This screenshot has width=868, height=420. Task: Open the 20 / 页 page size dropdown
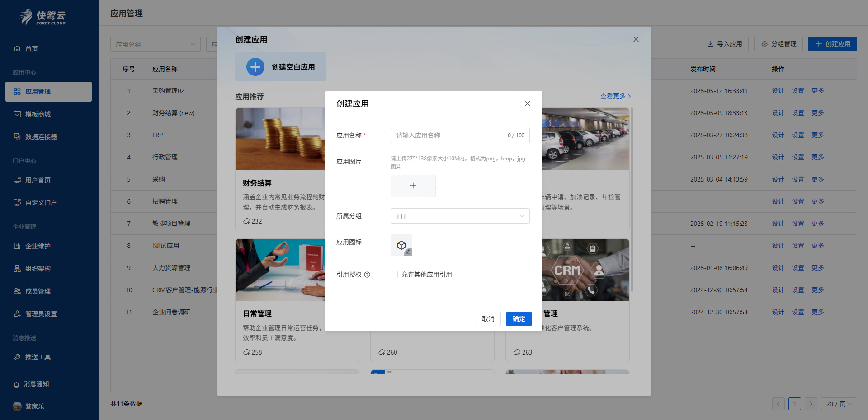pos(839,404)
